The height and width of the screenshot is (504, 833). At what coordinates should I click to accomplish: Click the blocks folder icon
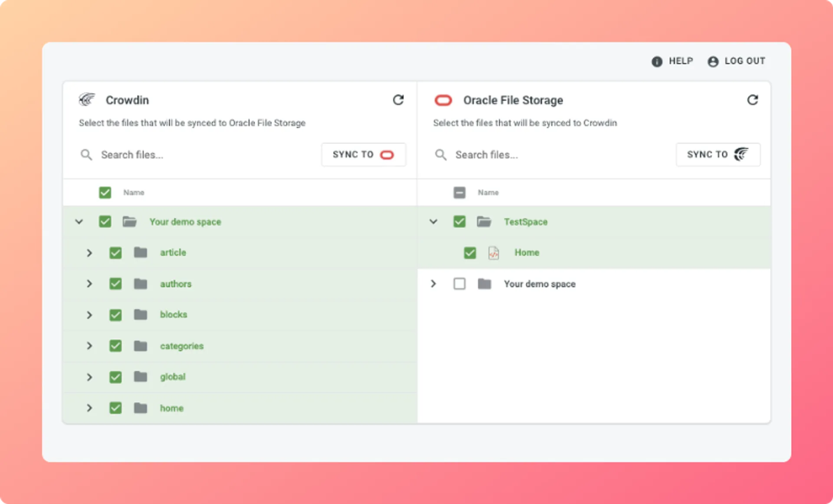coord(140,314)
